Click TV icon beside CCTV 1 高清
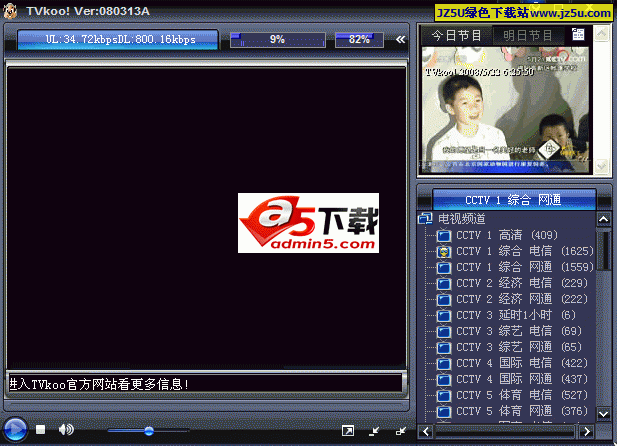Viewport: 617px width, 446px height. click(x=444, y=236)
